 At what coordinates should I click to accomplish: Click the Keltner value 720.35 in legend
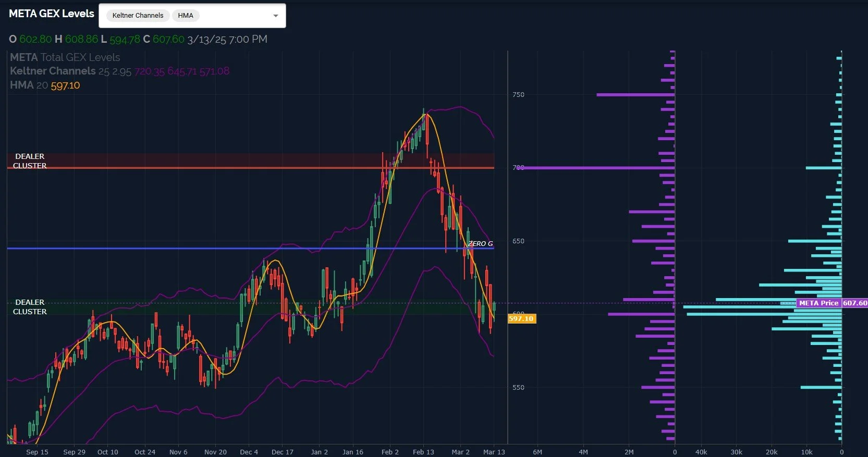pyautogui.click(x=150, y=71)
